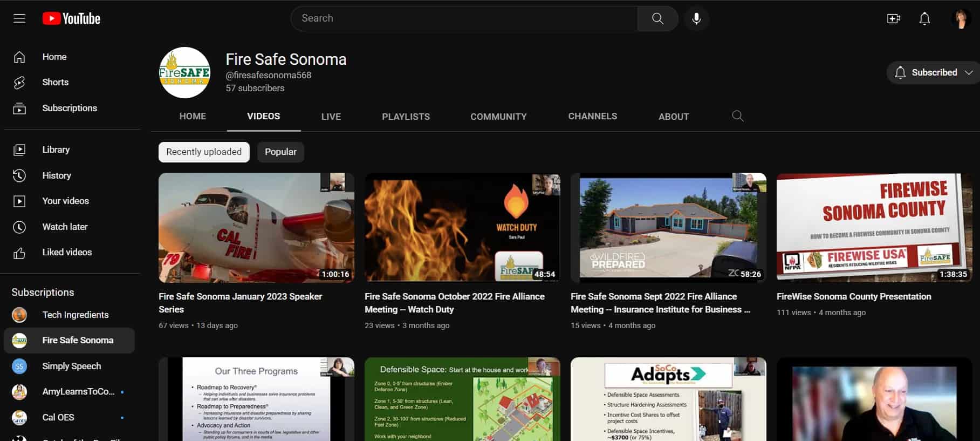Switch to the VIDEOS tab
This screenshot has width=980, height=441.
point(264,116)
